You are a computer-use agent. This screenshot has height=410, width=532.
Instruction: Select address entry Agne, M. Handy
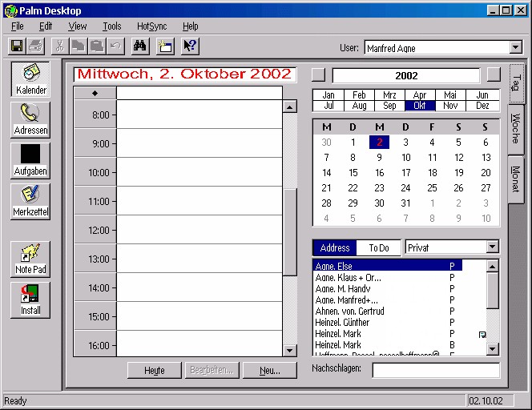(x=387, y=288)
